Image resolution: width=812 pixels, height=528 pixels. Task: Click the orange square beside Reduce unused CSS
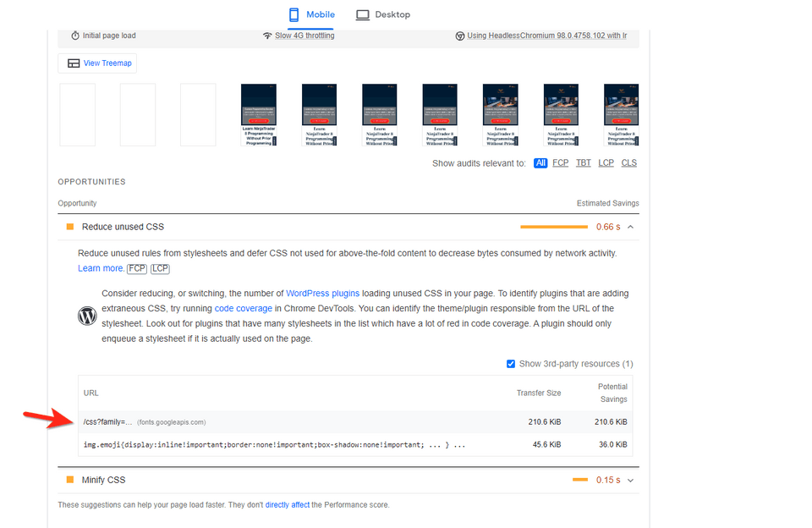tap(70, 227)
